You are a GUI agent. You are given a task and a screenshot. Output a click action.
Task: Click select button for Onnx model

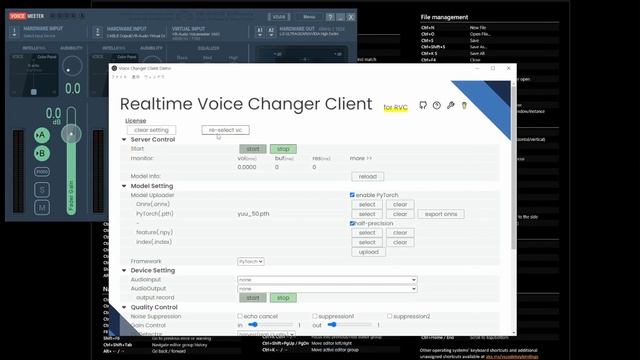367,204
